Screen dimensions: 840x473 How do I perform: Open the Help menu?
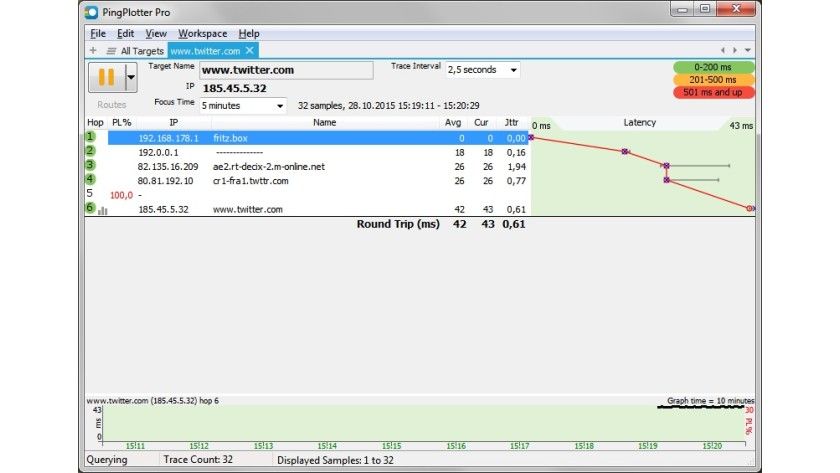[x=249, y=33]
